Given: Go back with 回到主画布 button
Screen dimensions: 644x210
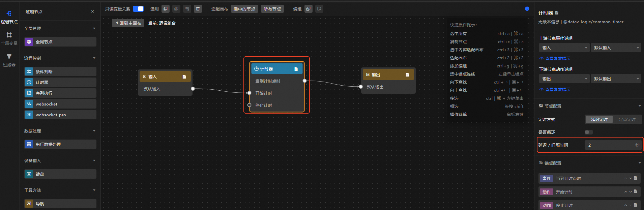Looking at the screenshot, I should click(128, 23).
